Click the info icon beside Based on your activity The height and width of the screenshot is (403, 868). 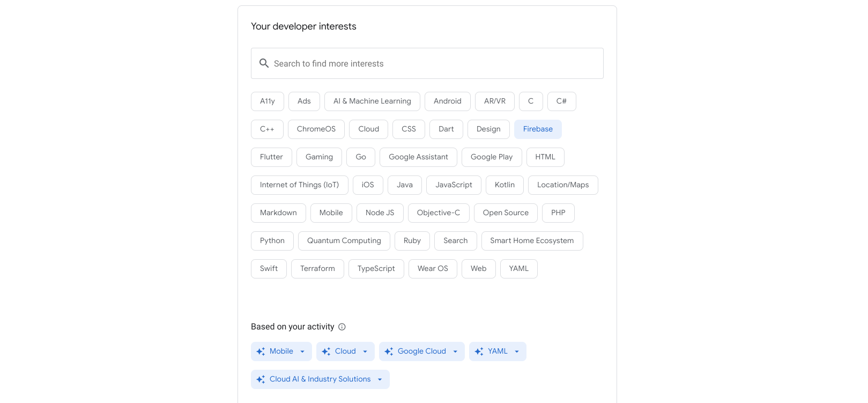[x=342, y=327]
